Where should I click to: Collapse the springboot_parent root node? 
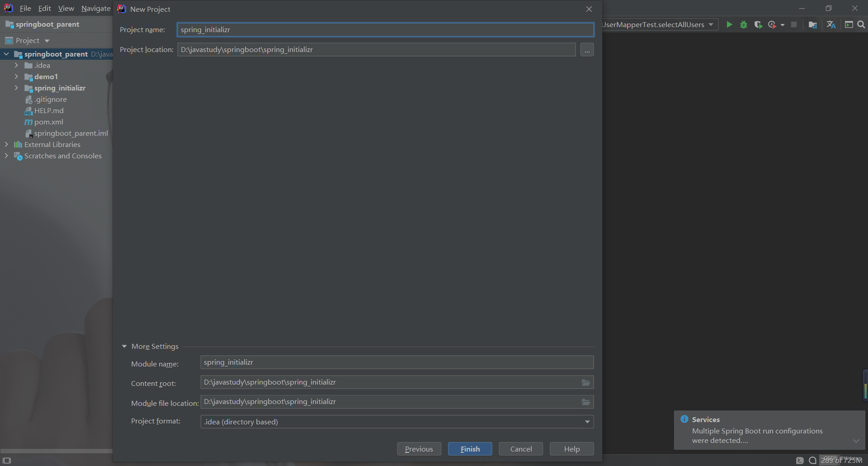pos(6,54)
